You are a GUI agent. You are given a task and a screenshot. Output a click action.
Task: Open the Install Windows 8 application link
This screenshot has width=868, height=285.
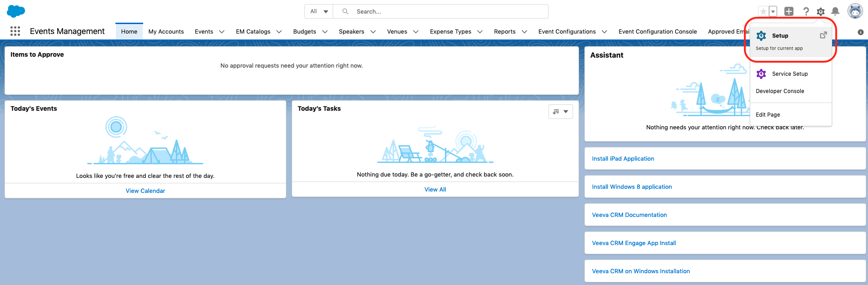(632, 187)
